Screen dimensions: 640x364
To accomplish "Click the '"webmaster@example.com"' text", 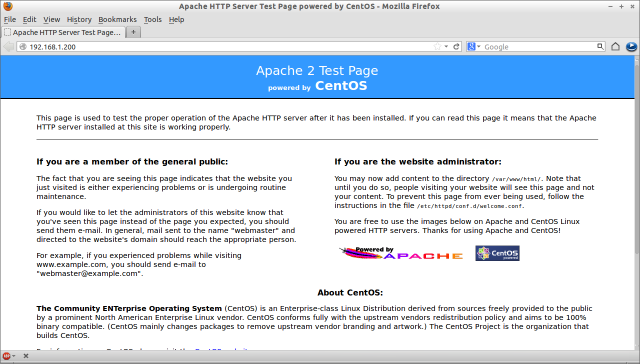I will [x=89, y=273].
